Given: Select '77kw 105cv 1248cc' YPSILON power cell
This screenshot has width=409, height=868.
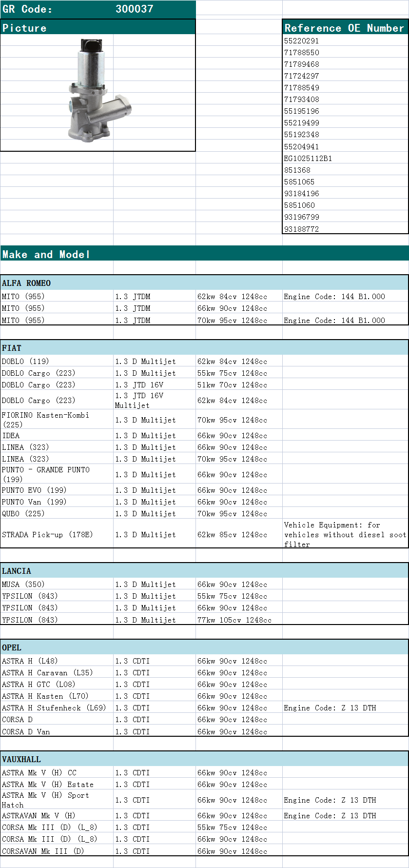Looking at the screenshot, I should 239,620.
